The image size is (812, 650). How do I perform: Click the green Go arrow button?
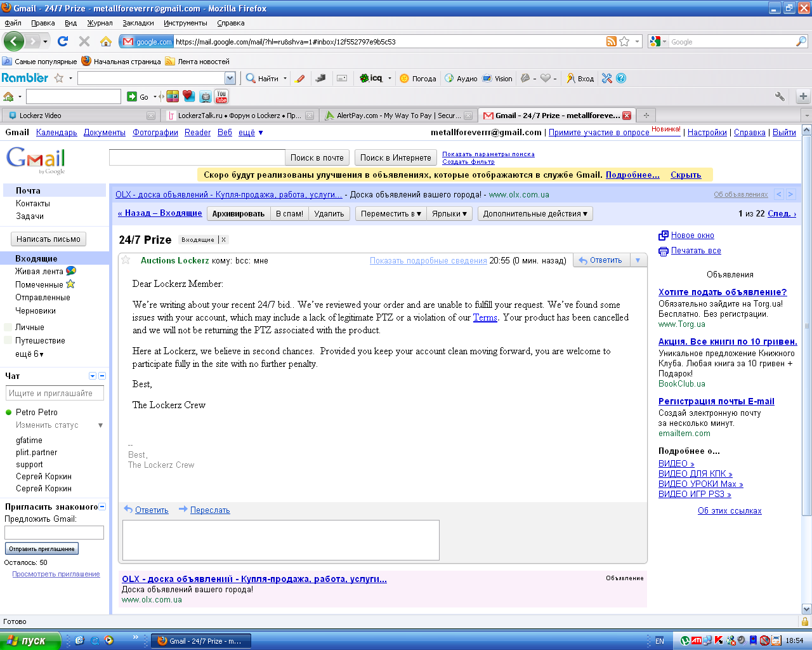coord(132,96)
